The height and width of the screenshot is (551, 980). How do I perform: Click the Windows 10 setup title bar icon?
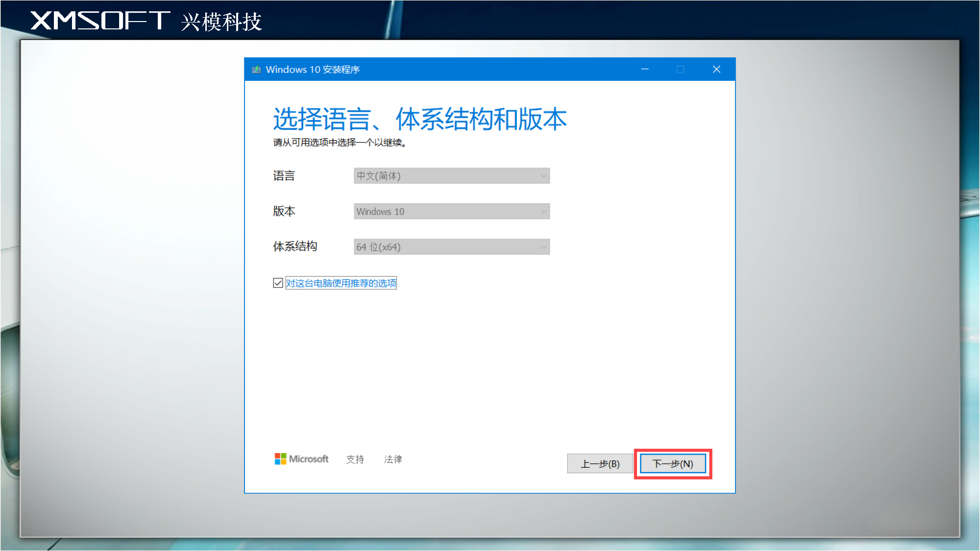coord(256,70)
